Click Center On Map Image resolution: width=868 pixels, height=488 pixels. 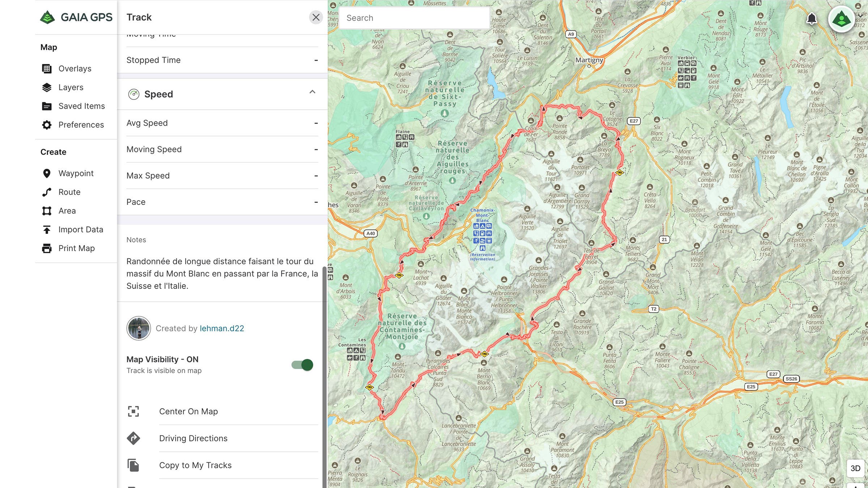click(188, 411)
